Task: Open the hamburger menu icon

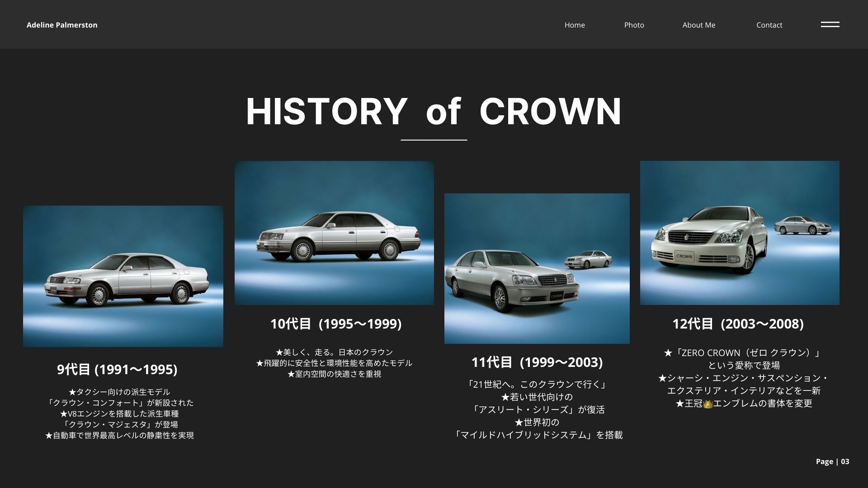Action: [830, 24]
